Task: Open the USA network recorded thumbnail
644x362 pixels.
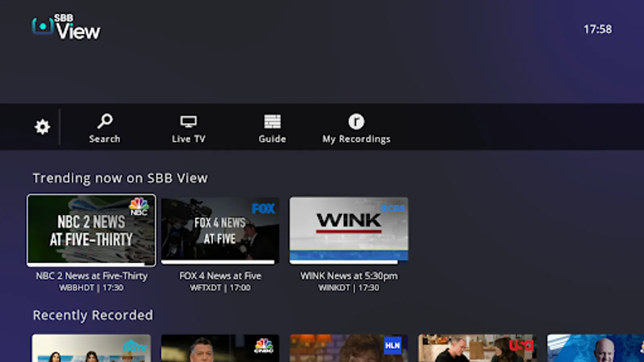Action: [478, 348]
